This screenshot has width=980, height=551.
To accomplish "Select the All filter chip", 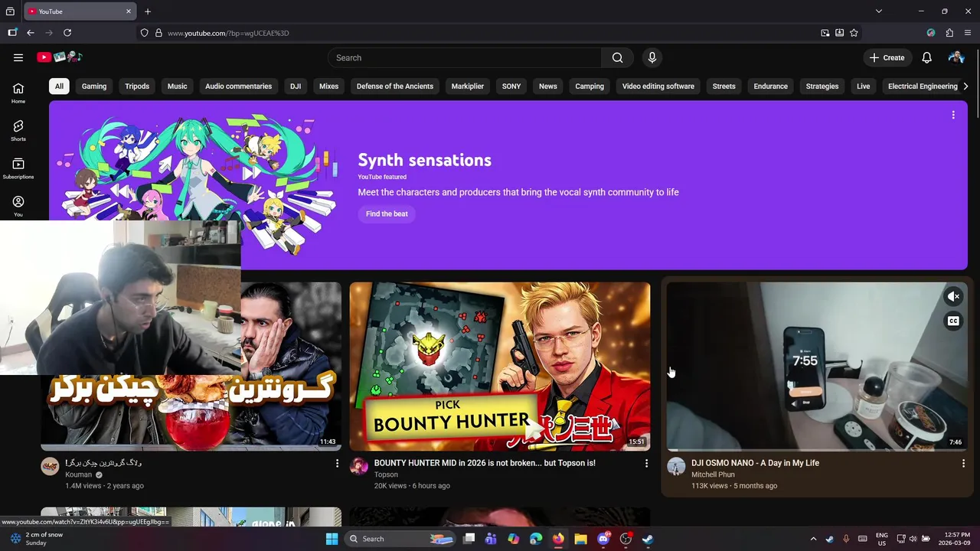I will point(59,86).
